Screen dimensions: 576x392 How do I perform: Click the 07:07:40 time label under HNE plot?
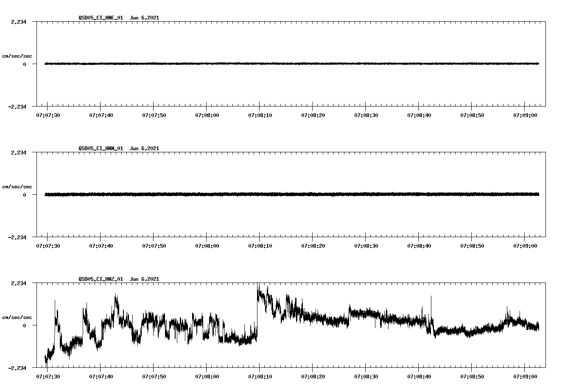pos(101,115)
